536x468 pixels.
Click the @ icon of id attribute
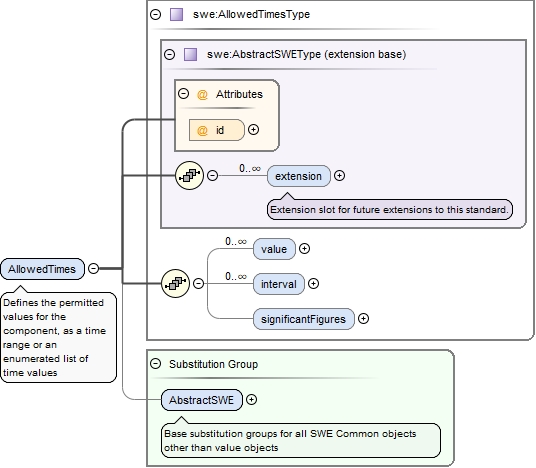tap(202, 131)
